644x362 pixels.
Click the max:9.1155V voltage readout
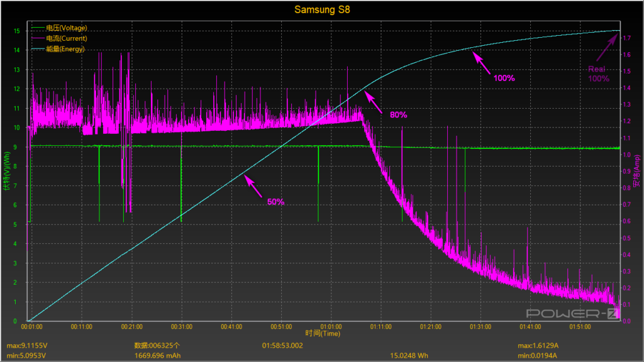click(26, 346)
